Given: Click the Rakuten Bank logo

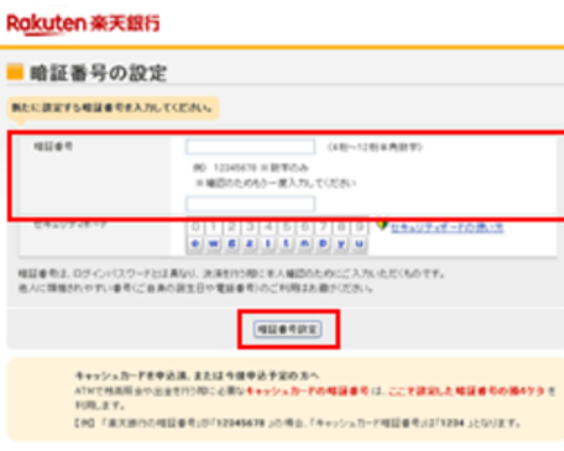Looking at the screenshot, I should click(x=83, y=24).
